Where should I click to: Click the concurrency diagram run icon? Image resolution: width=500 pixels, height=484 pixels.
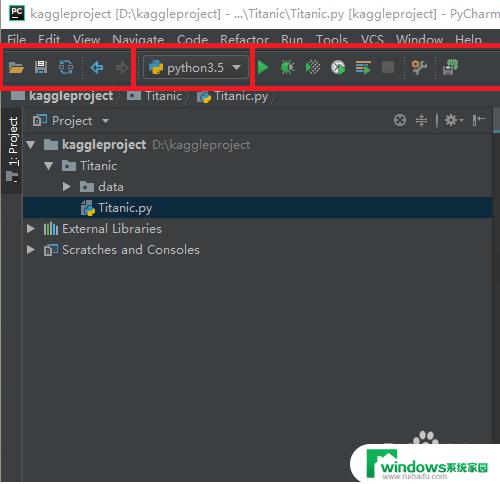click(x=363, y=67)
